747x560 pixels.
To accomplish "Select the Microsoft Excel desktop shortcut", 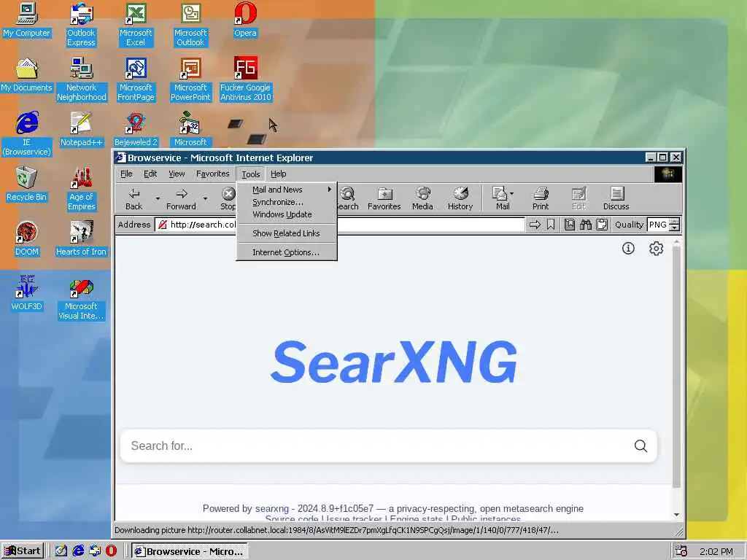I will (136, 25).
